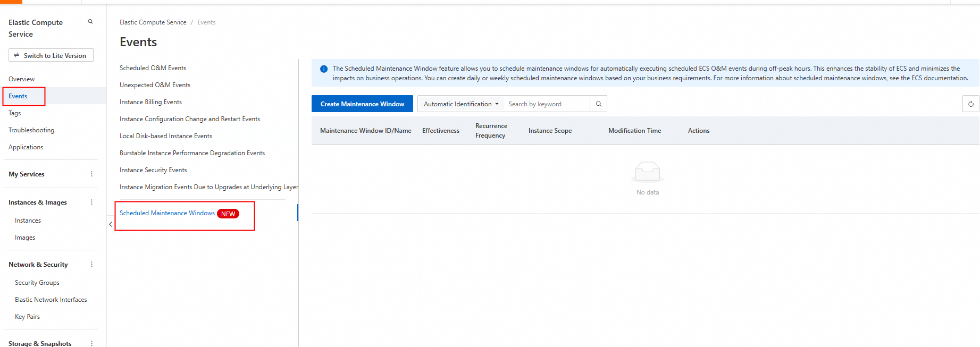This screenshot has width=980, height=347.
Task: Open Overview in the sidebar
Action: pos(21,79)
